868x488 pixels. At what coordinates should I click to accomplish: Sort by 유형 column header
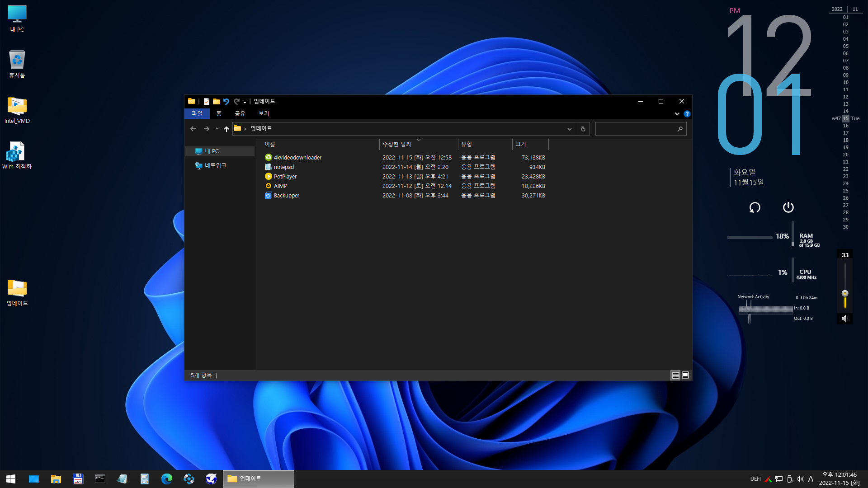(x=485, y=144)
